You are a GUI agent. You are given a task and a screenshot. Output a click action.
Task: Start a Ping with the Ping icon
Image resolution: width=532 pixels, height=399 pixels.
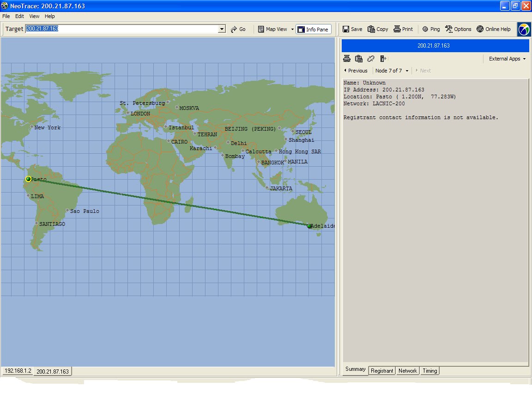(x=430, y=29)
